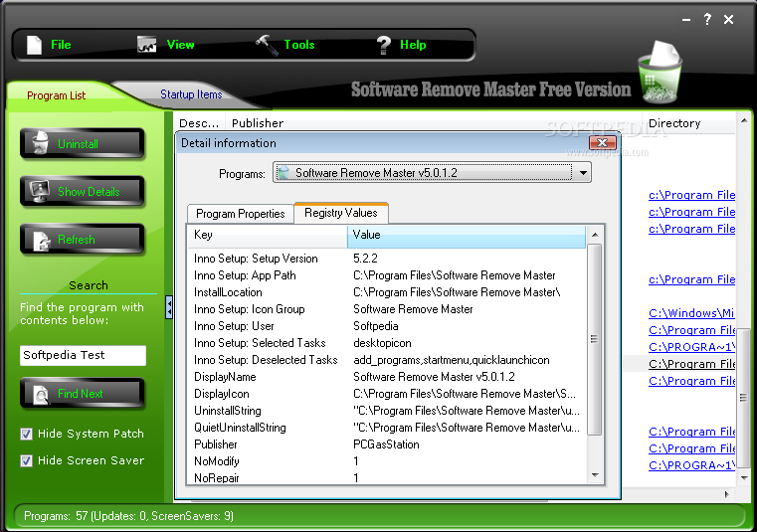Select the Registry Values tab
The width and height of the screenshot is (757, 532).
341,213
